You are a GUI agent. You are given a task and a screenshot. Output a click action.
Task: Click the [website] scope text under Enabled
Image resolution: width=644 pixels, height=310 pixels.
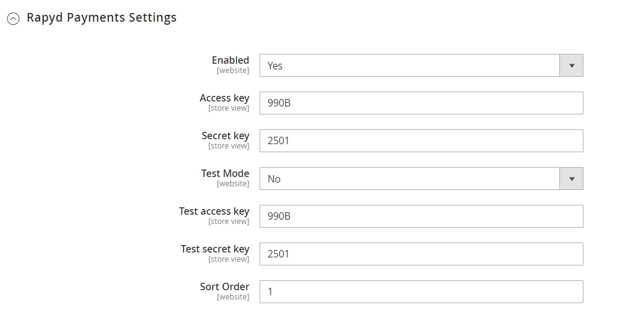(233, 71)
